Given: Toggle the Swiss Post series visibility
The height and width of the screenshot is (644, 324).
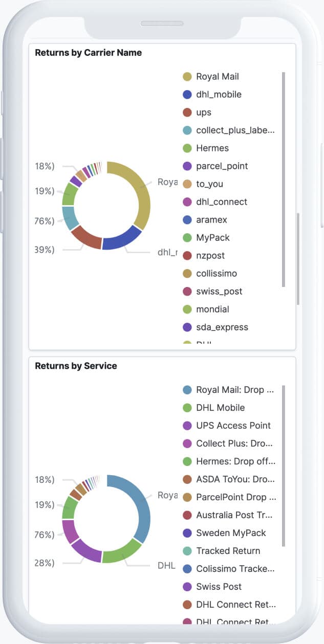Looking at the screenshot, I should point(218,587).
